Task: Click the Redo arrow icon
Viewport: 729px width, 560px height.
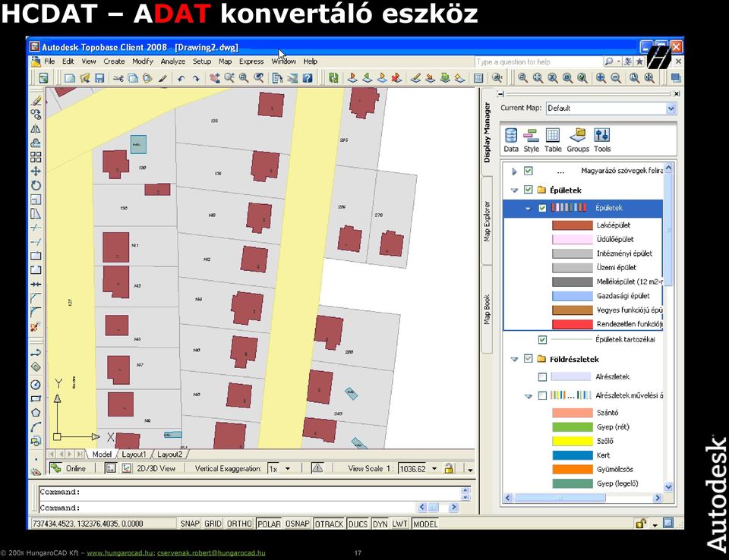Action: click(x=196, y=78)
